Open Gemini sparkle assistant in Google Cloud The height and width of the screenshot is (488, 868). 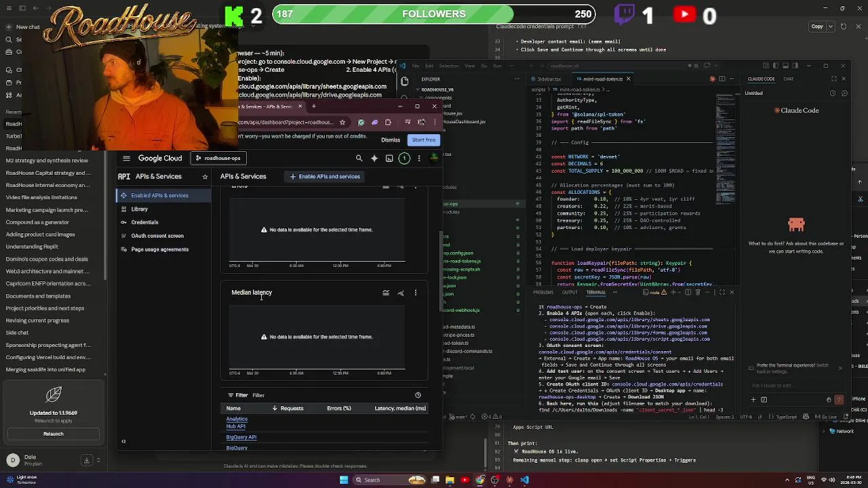click(374, 158)
